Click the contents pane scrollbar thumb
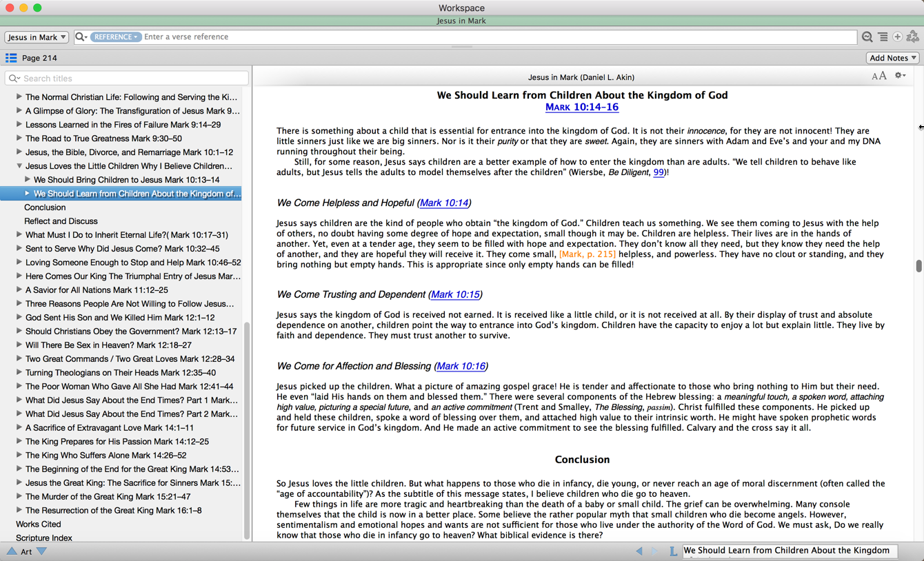This screenshot has width=924, height=561. 247,431
